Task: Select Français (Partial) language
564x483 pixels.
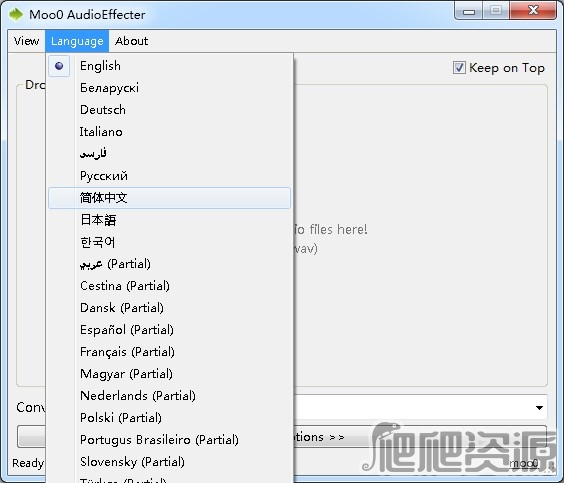Action: click(x=169, y=351)
